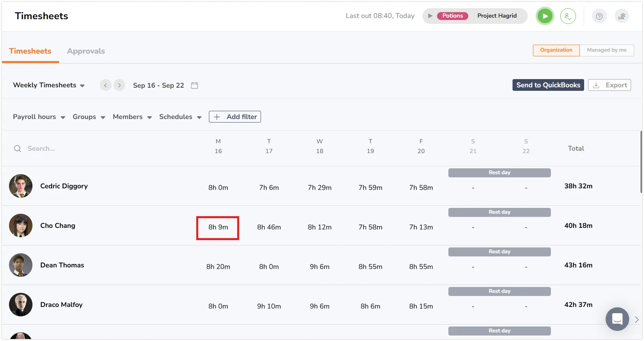This screenshot has height=341, width=644.
Task: Select Dean Thomas's avatar
Action: [x=21, y=265]
